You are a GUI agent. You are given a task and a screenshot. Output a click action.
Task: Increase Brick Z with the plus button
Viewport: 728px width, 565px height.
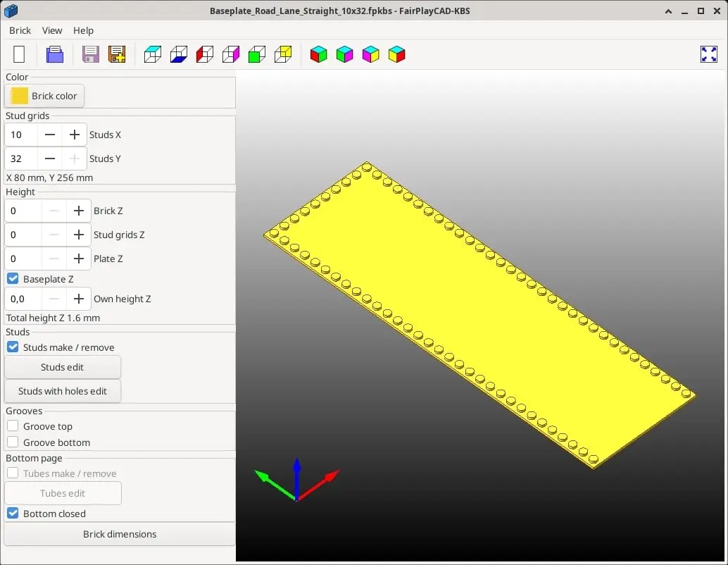pyautogui.click(x=78, y=211)
